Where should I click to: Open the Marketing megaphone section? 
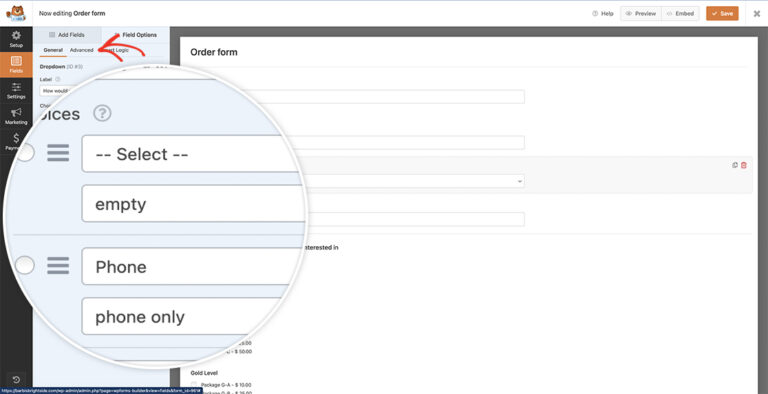(x=16, y=116)
